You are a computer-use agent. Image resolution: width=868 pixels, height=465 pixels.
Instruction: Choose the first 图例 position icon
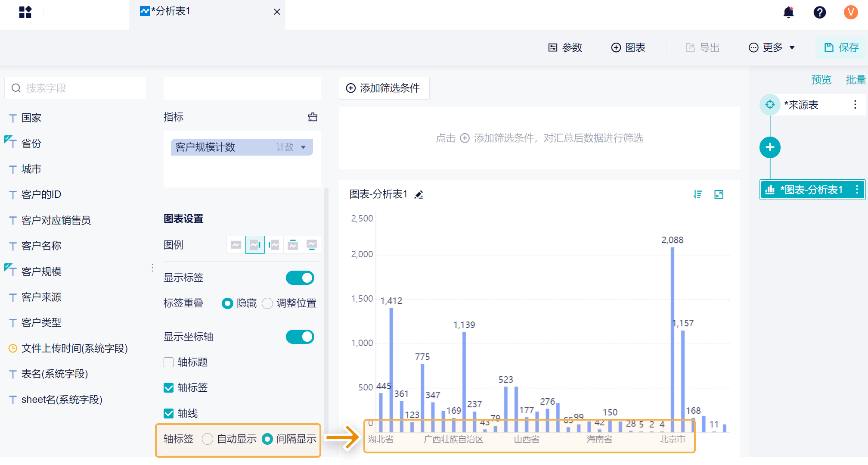click(x=236, y=245)
